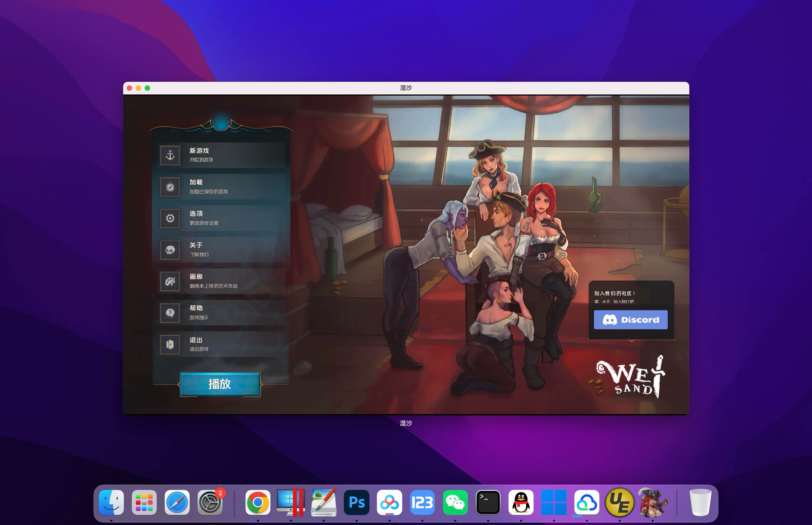Screen dimensions: 812x525
Task: Click the 播放 (Play) button
Action: pyautogui.click(x=220, y=383)
